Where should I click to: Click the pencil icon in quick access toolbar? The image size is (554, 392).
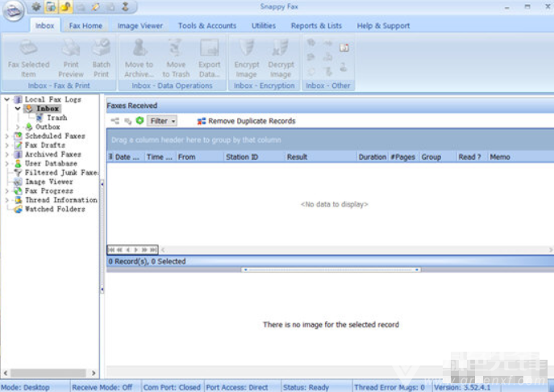[95, 6]
